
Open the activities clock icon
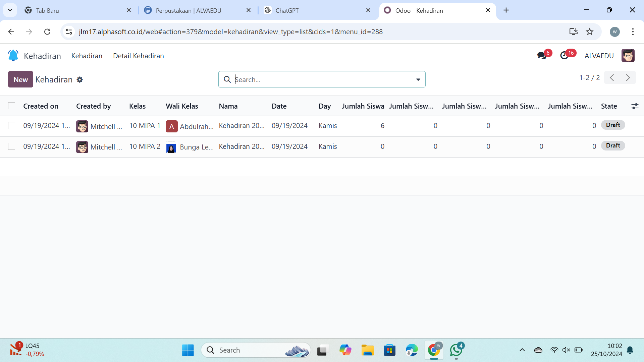pos(564,56)
